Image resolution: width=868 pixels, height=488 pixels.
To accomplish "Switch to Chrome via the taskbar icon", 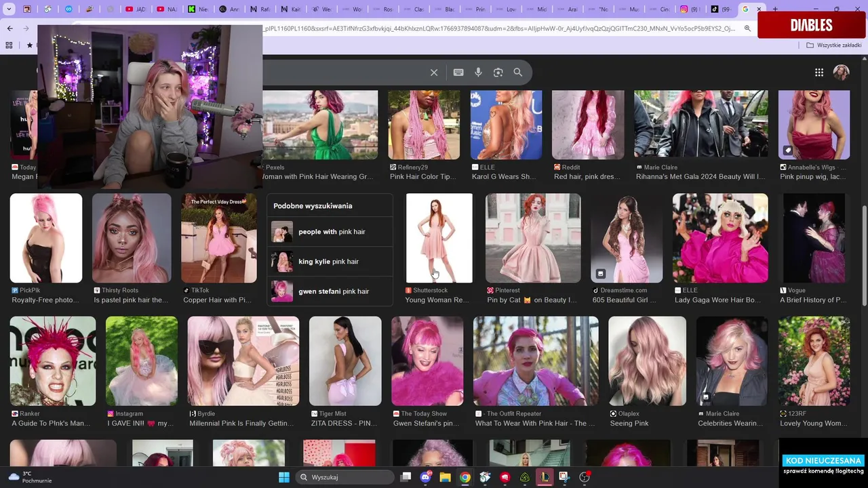I will tap(465, 477).
